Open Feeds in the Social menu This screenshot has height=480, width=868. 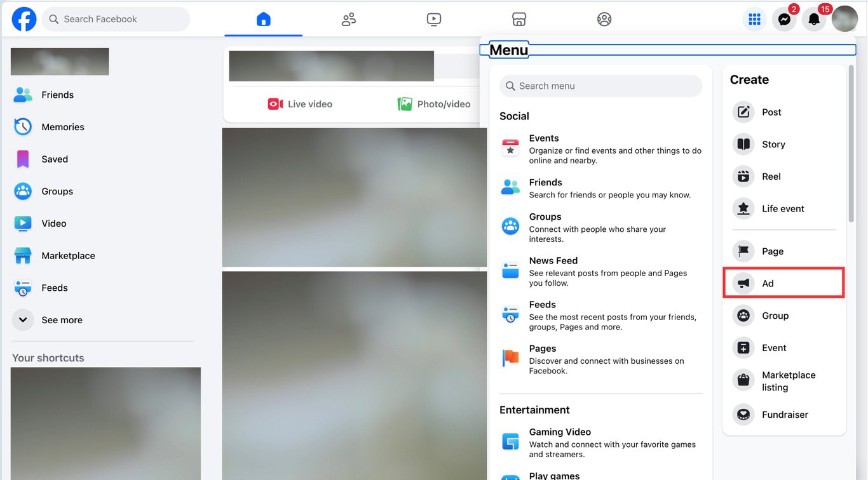pos(601,315)
